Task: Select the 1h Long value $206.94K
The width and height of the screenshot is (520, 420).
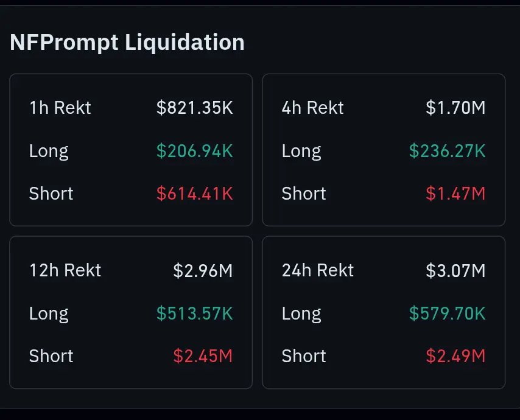Action: point(195,151)
